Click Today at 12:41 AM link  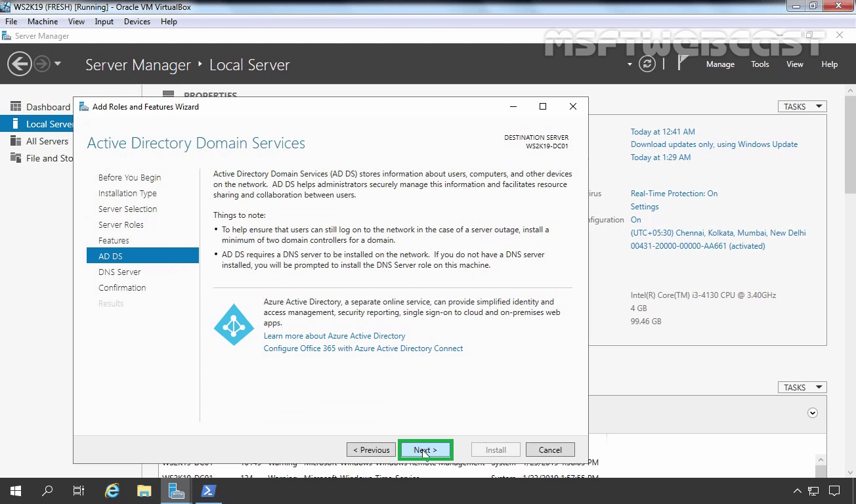662,132
